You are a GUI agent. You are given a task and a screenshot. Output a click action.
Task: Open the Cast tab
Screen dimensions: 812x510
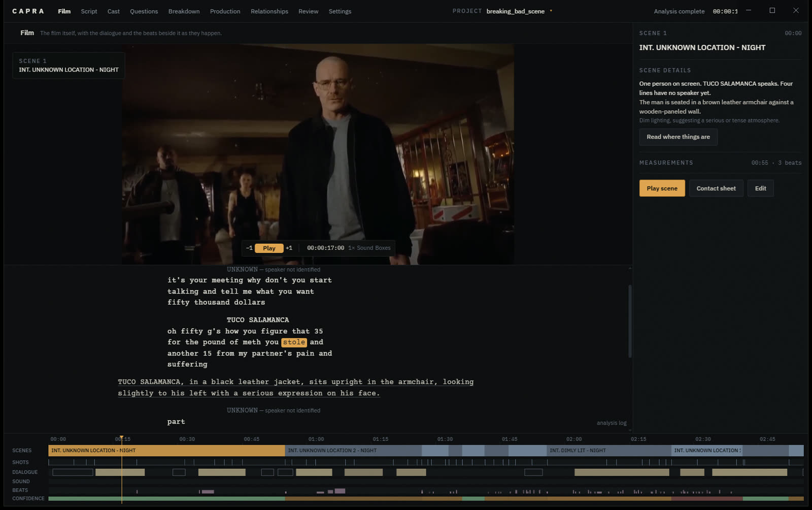pos(114,11)
